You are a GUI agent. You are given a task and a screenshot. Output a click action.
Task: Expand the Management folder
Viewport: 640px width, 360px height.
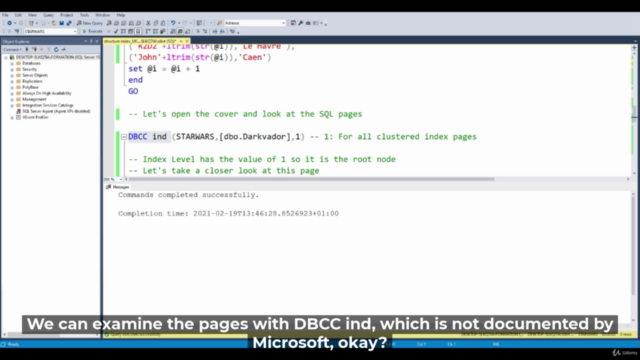[12, 100]
